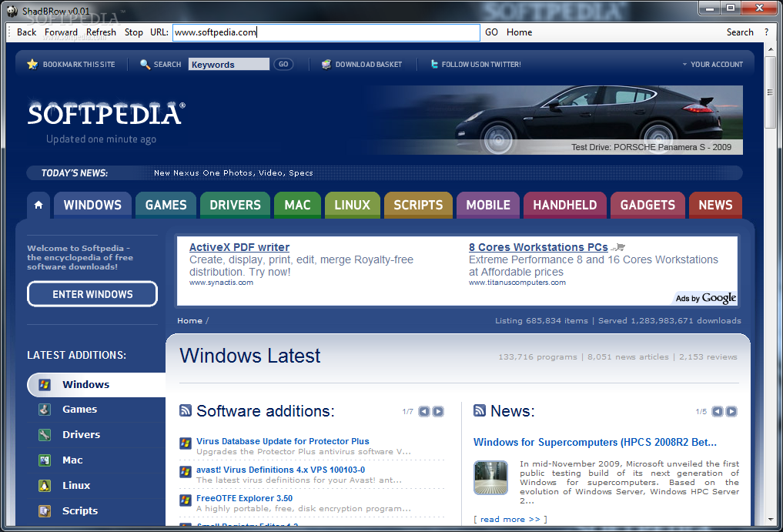
Task: Click the Software additions RSS feed icon
Action: pyautogui.click(x=186, y=410)
